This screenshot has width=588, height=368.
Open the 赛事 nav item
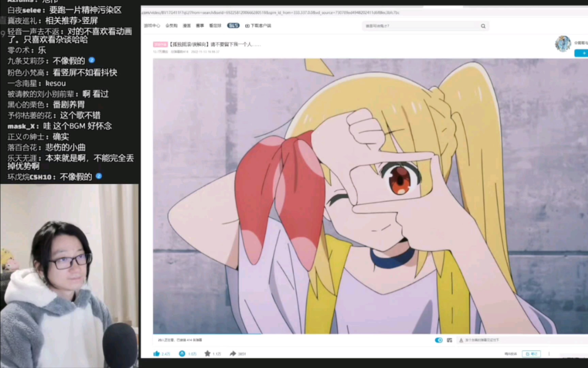pyautogui.click(x=200, y=26)
